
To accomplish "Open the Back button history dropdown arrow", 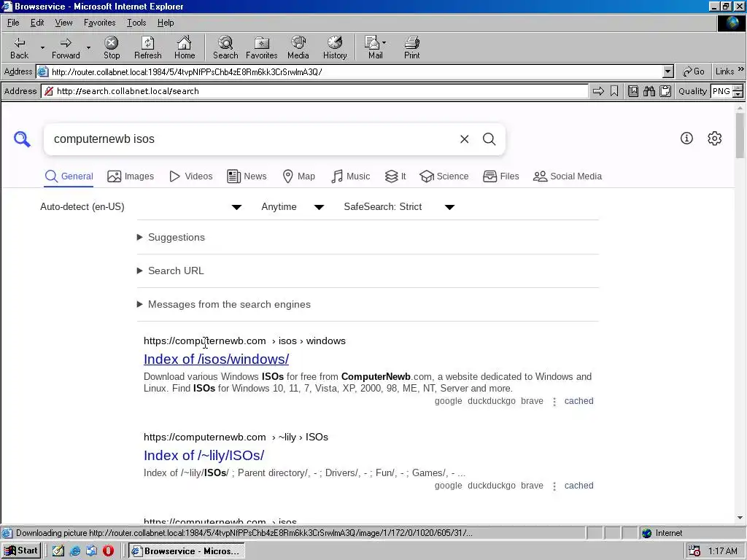I will (x=42, y=47).
